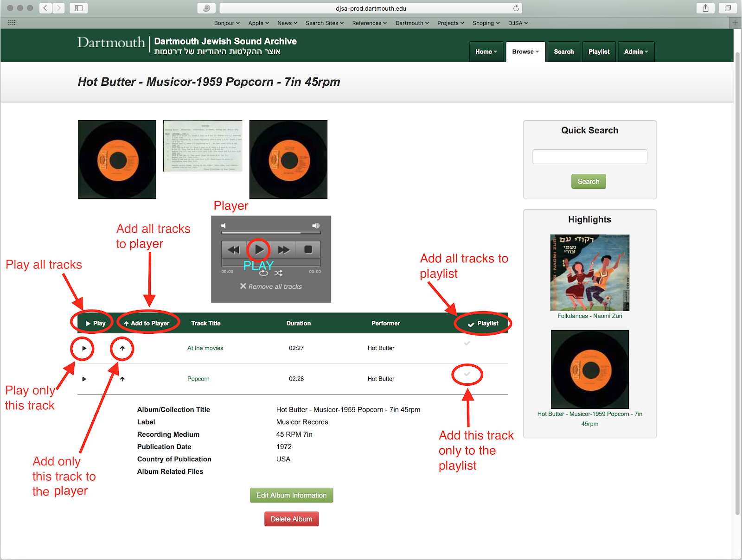Open a new tab with the plus icon
The width and height of the screenshot is (742, 560).
(735, 23)
